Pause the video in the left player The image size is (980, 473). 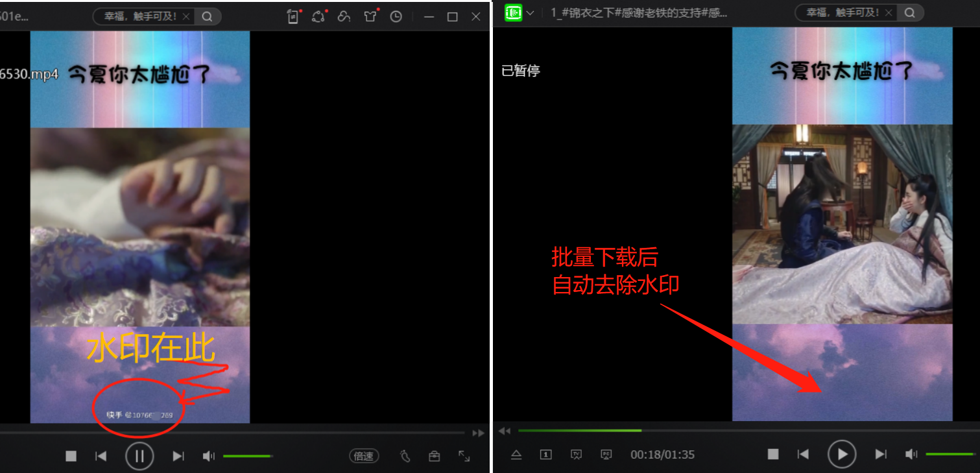[139, 455]
